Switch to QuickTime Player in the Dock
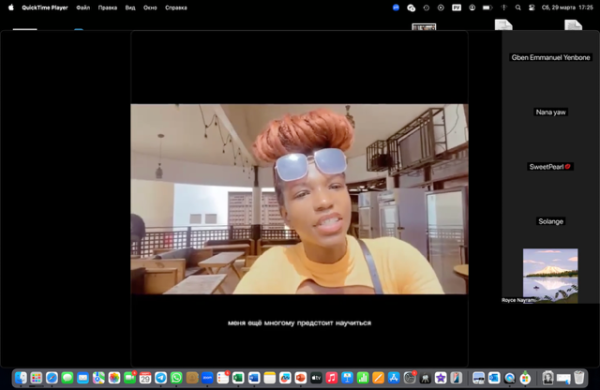This screenshot has width=600, height=390. click(510, 378)
